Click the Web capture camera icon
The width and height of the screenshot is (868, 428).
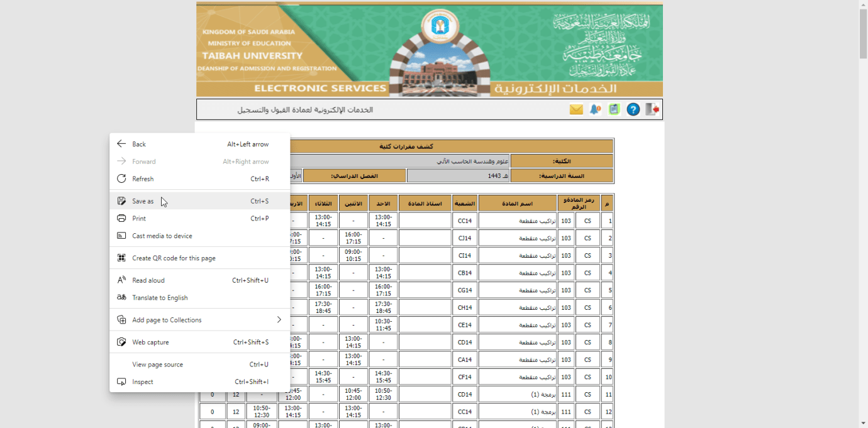pyautogui.click(x=121, y=342)
